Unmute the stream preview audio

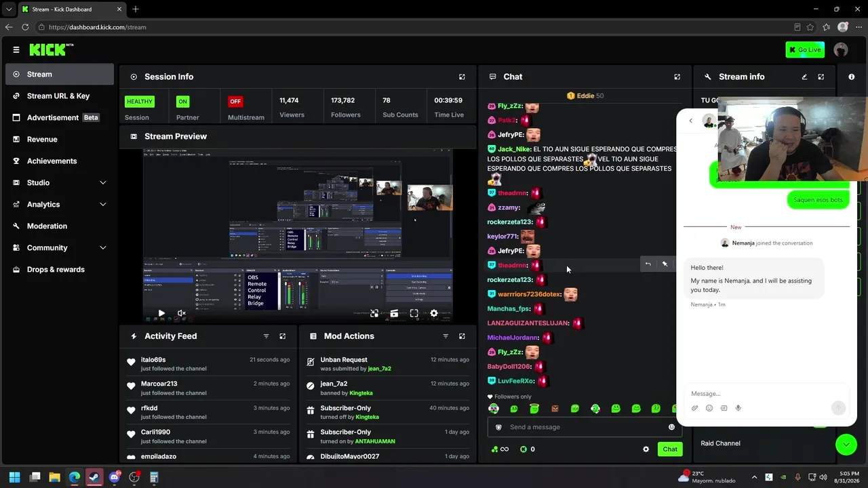(181, 313)
